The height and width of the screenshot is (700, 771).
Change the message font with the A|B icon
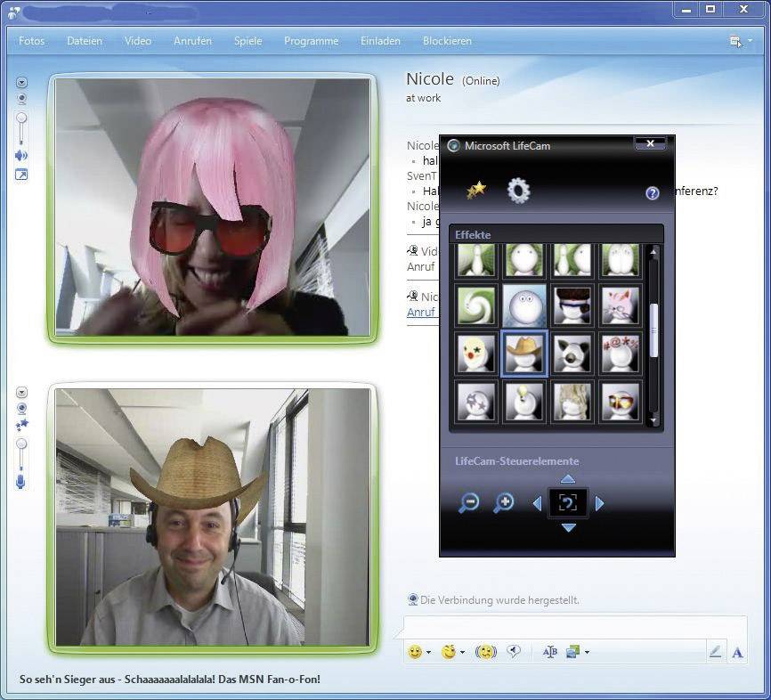[x=549, y=651]
